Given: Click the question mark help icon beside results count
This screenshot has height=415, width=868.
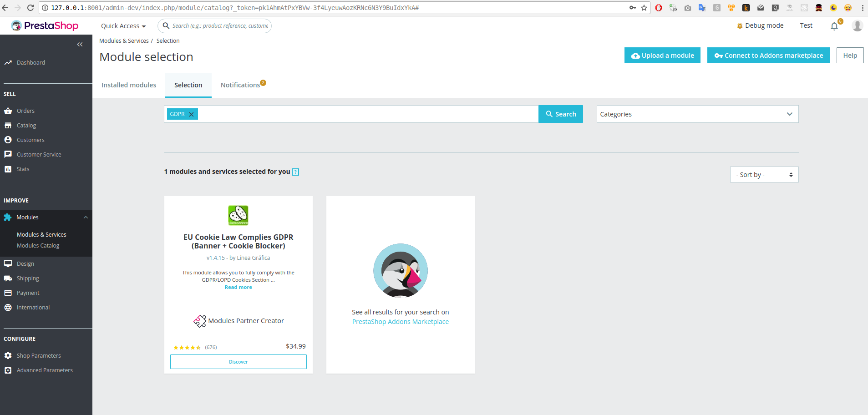Looking at the screenshot, I should 295,172.
